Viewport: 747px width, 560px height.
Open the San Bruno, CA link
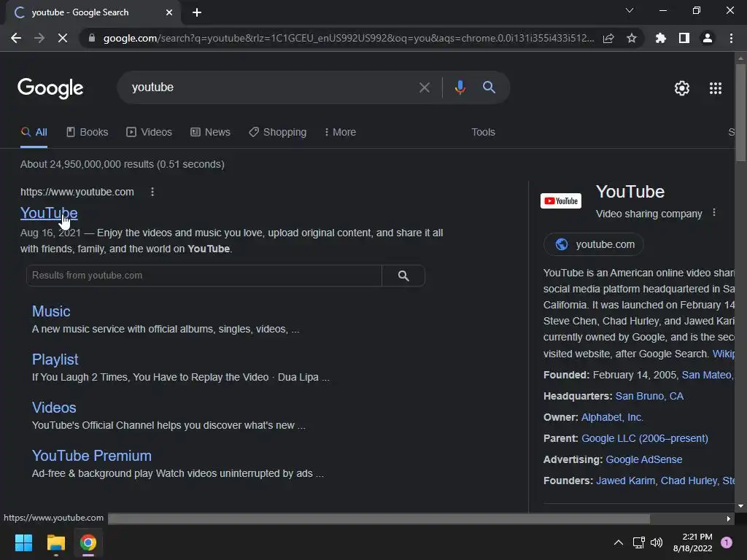click(649, 396)
